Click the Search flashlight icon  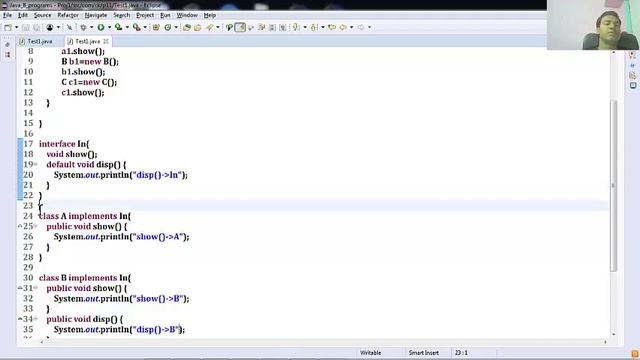point(209,27)
